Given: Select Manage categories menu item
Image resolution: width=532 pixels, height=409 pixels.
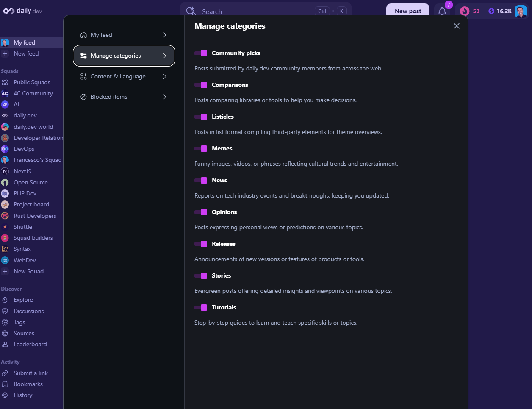Looking at the screenshot, I should (124, 56).
